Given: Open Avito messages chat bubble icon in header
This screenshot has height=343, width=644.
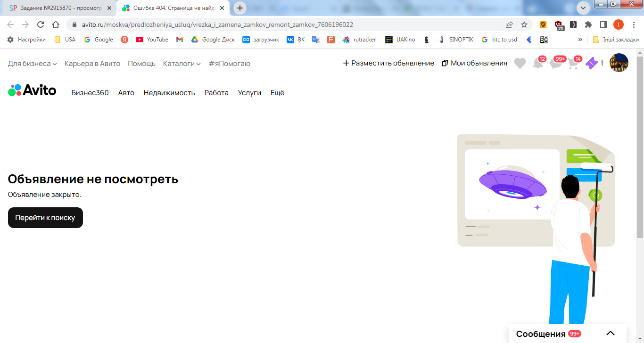Looking at the screenshot, I should pyautogui.click(x=557, y=63).
